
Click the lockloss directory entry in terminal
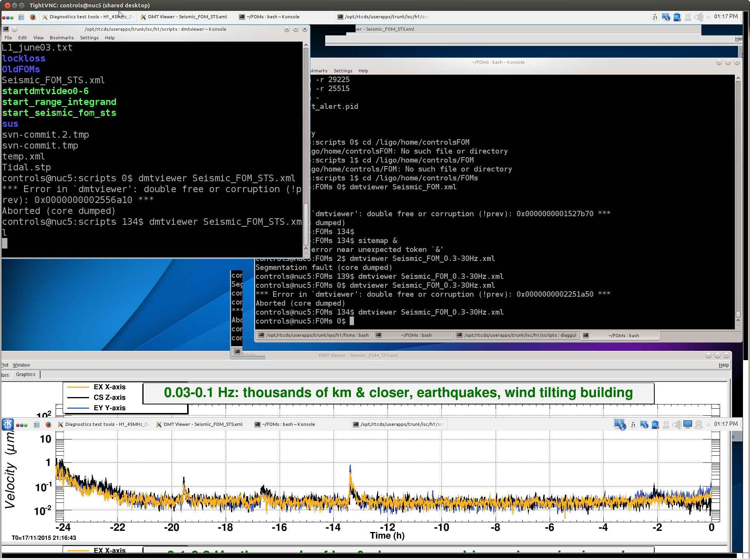24,58
